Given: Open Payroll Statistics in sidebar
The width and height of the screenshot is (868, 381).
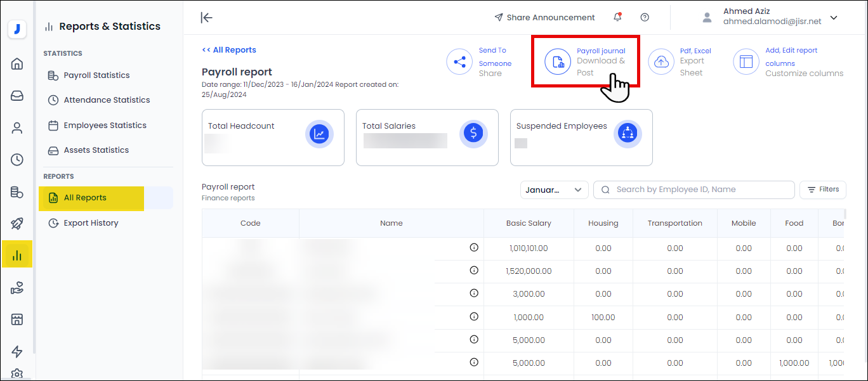Looking at the screenshot, I should pos(96,75).
